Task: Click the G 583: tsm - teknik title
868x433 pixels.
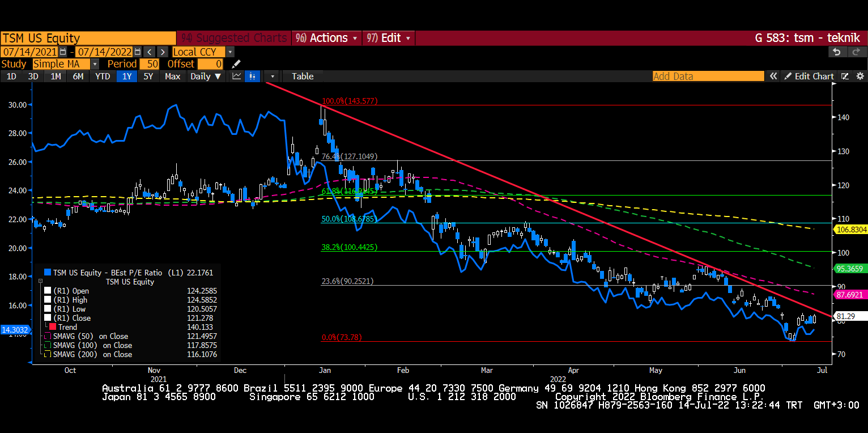Action: click(x=808, y=38)
